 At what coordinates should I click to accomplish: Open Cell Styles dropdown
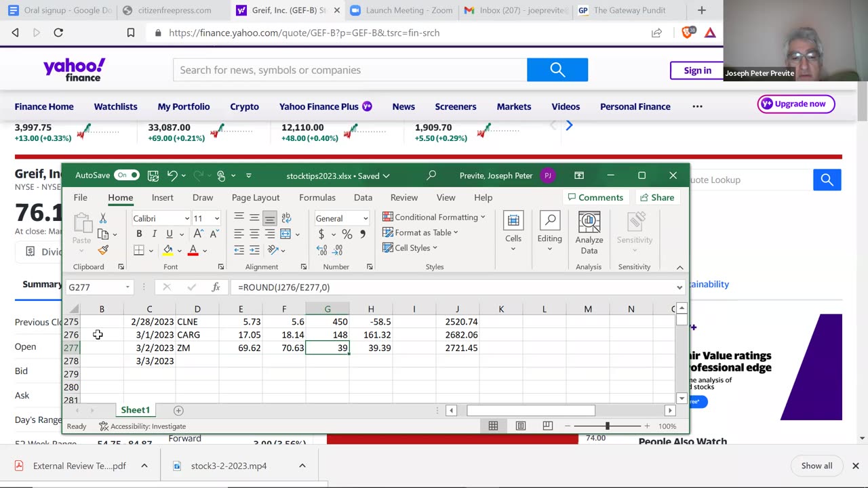pyautogui.click(x=410, y=248)
